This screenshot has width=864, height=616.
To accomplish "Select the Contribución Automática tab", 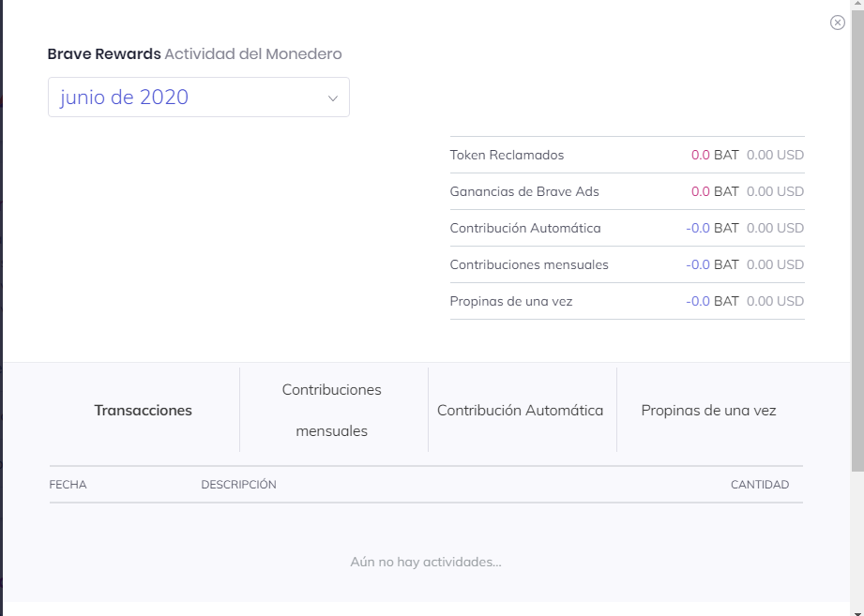I will click(521, 411).
